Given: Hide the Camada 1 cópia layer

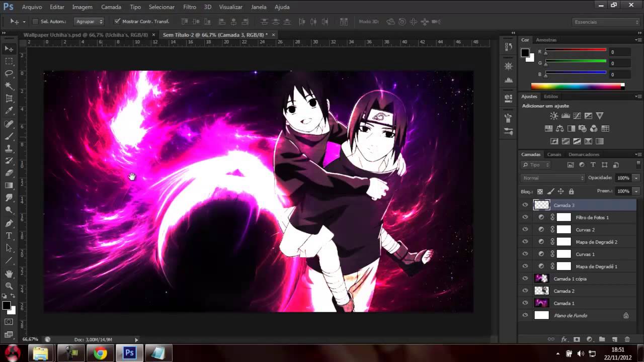Looking at the screenshot, I should pos(525,279).
